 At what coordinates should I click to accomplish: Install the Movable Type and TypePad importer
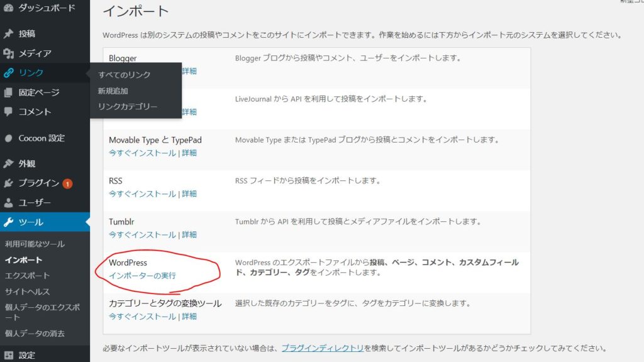[142, 153]
